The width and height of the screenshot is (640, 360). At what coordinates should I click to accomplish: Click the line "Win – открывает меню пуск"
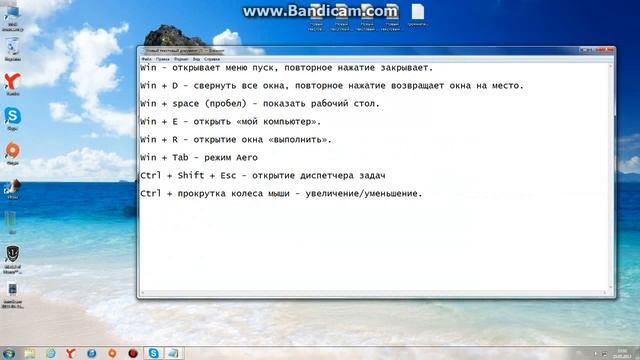tap(286, 68)
